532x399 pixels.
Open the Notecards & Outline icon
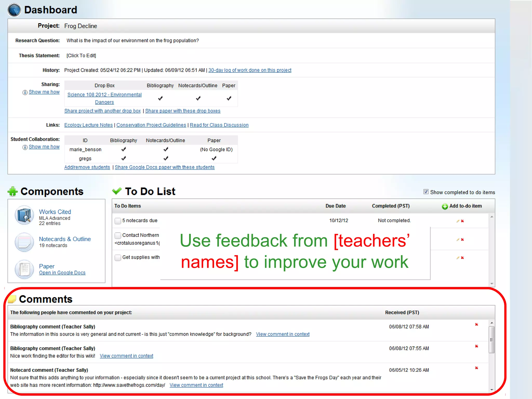click(x=24, y=242)
